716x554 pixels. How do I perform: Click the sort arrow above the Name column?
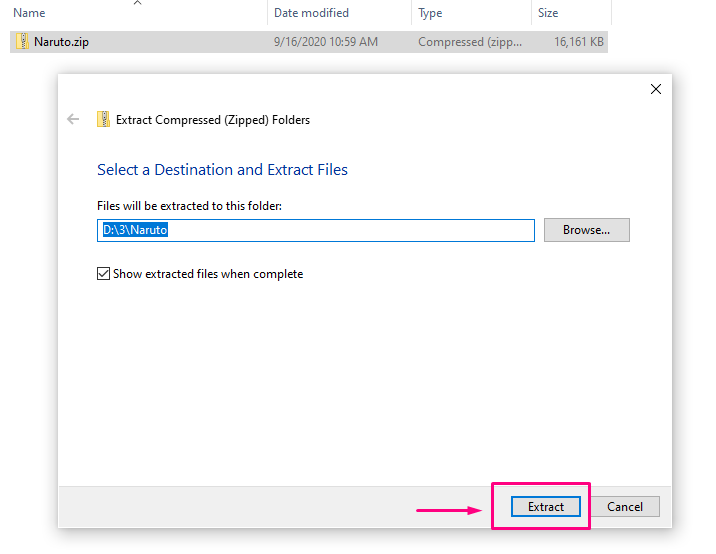click(x=137, y=3)
